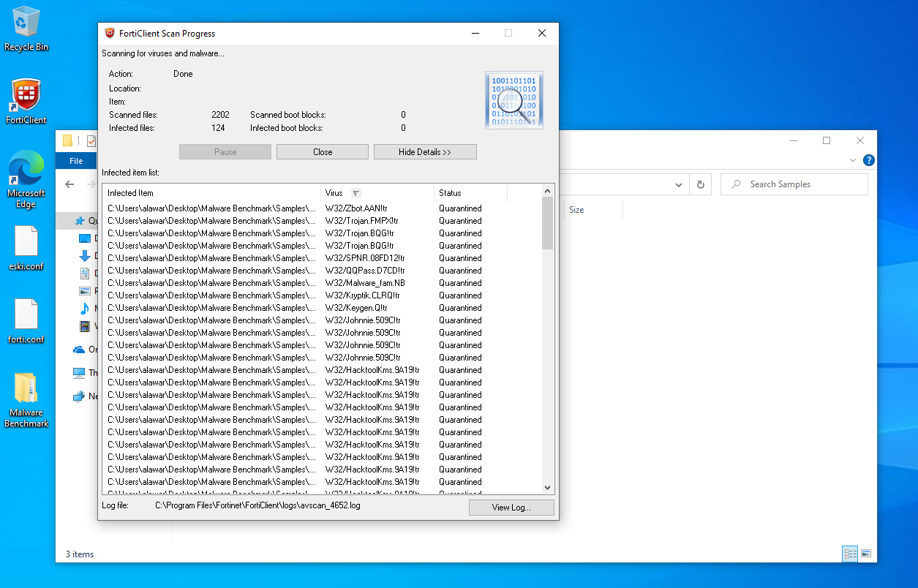This screenshot has width=918, height=588.
Task: Click the infected list vertical scrollbar thumb
Action: coord(547,223)
